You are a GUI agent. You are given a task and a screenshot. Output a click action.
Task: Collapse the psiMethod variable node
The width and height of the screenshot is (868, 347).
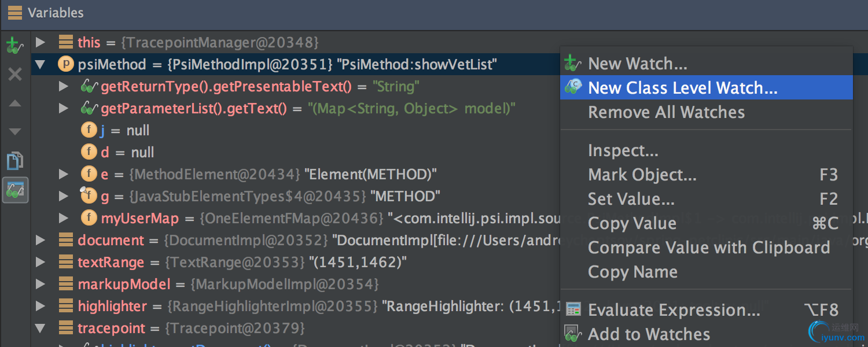point(40,65)
